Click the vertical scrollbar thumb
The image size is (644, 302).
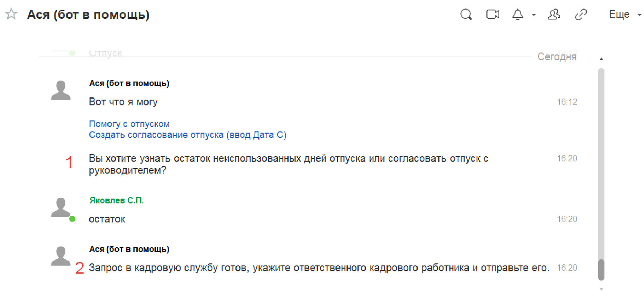(x=601, y=270)
